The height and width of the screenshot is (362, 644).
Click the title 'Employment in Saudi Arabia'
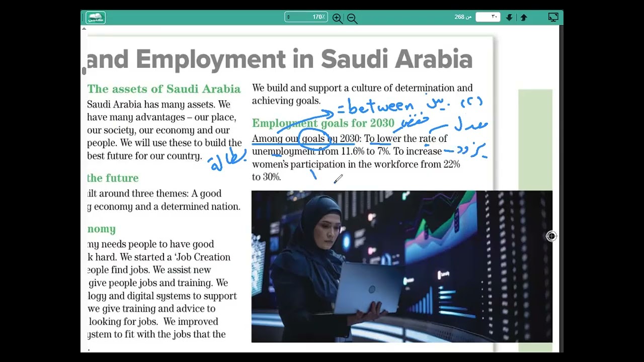pos(304,59)
